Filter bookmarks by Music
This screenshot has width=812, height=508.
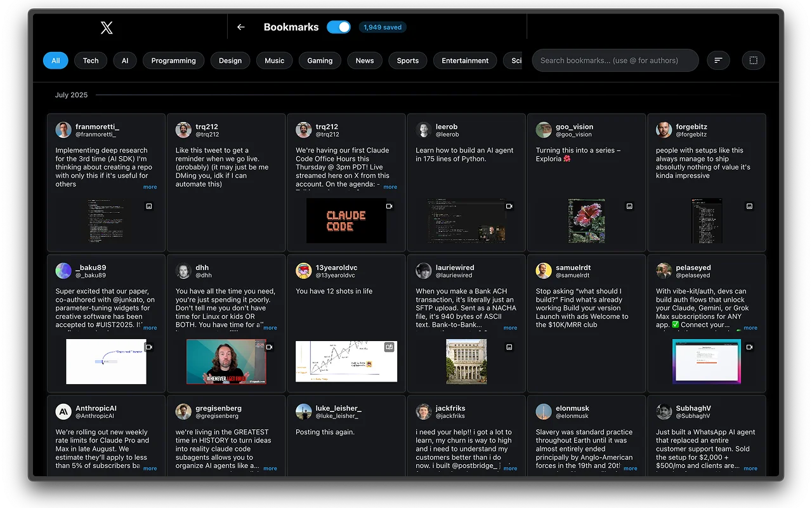(x=274, y=60)
